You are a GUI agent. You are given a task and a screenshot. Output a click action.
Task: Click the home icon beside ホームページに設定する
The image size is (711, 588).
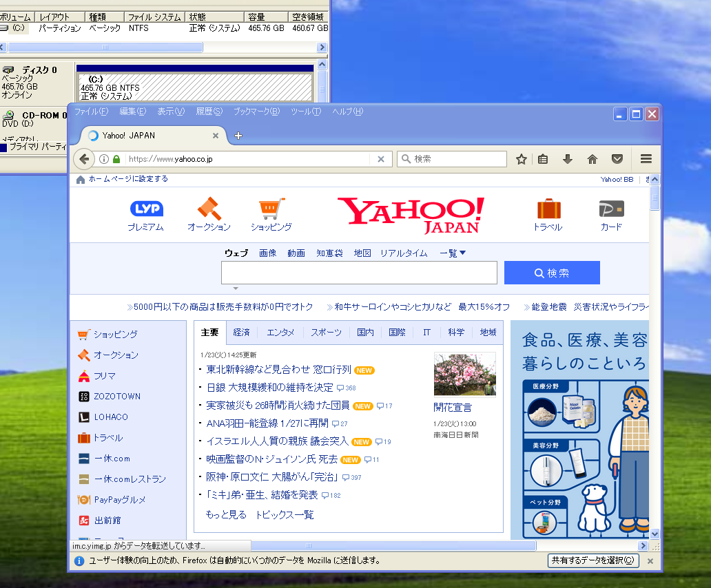point(81,180)
